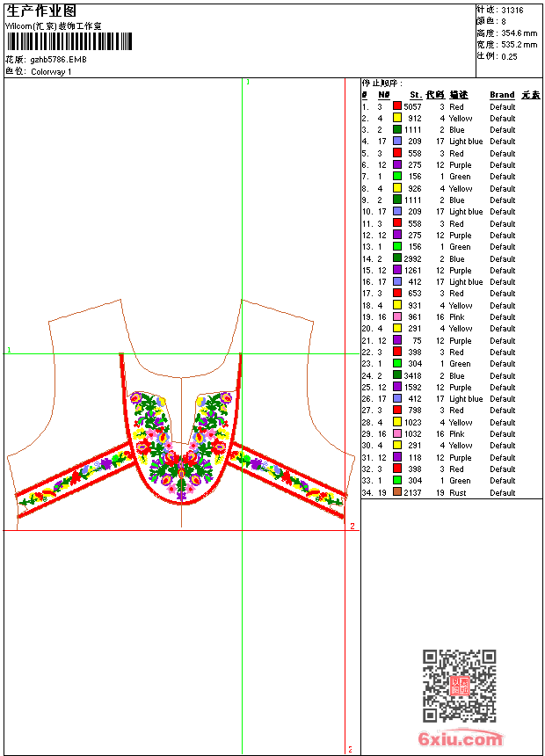
Task: Pick the bright green swatch in row 7
Action: (x=397, y=177)
